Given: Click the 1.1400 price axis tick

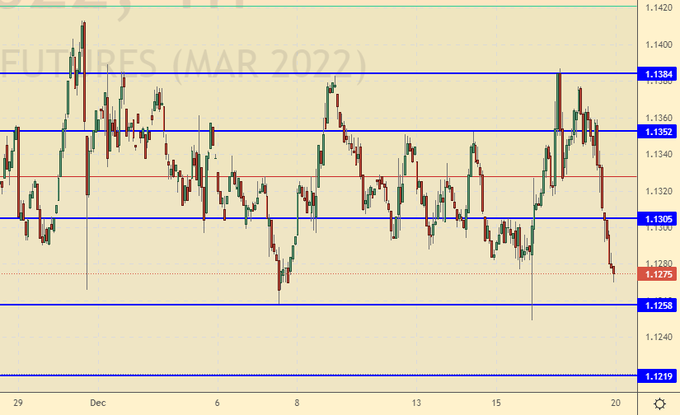Looking at the screenshot, I should click(x=658, y=45).
